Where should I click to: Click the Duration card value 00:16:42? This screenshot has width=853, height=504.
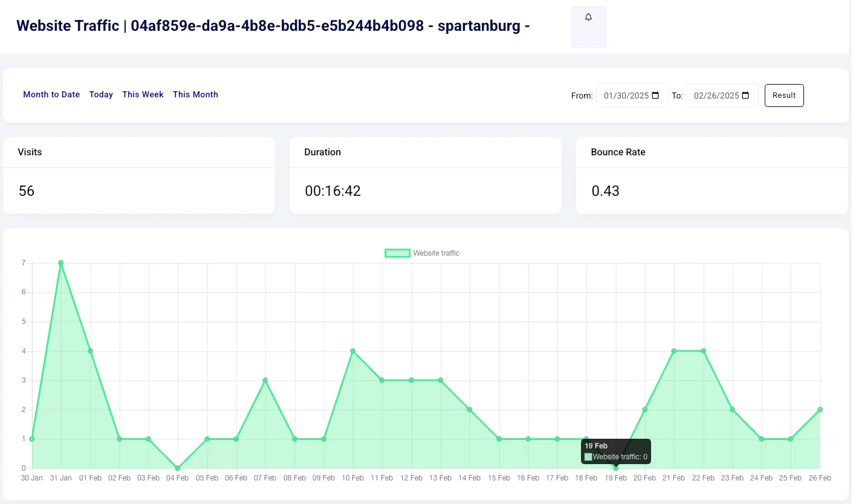pyautogui.click(x=332, y=191)
